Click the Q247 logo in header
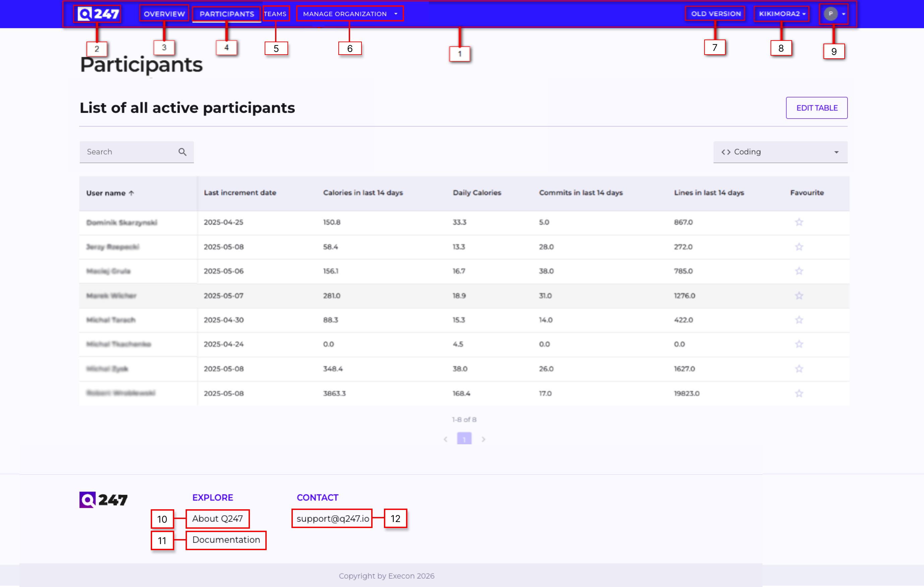924x587 pixels. [98, 14]
